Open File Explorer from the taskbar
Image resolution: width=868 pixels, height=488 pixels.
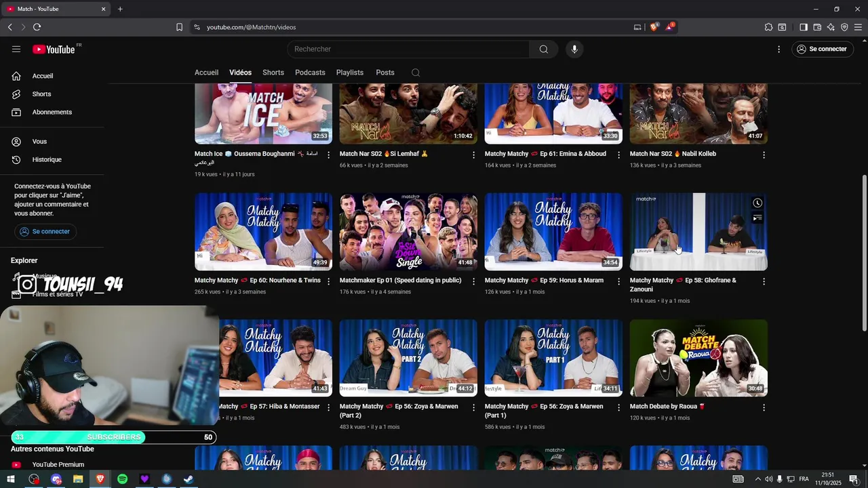pos(78,479)
